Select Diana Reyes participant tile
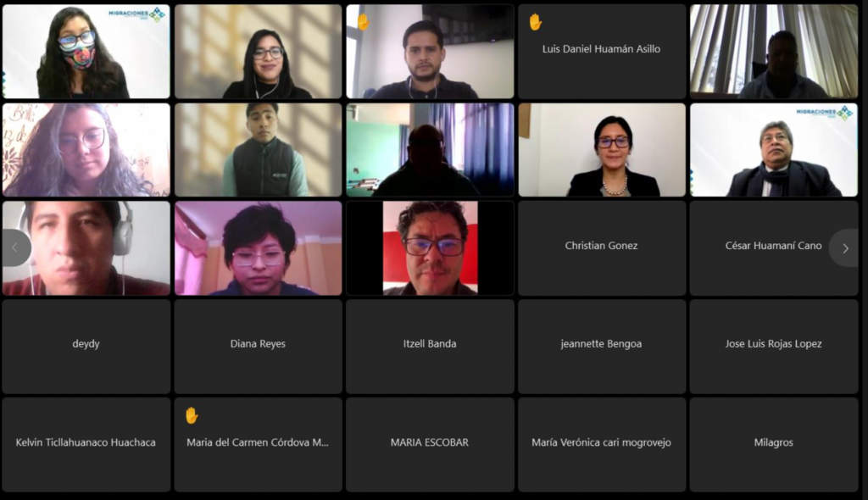 [x=258, y=346]
